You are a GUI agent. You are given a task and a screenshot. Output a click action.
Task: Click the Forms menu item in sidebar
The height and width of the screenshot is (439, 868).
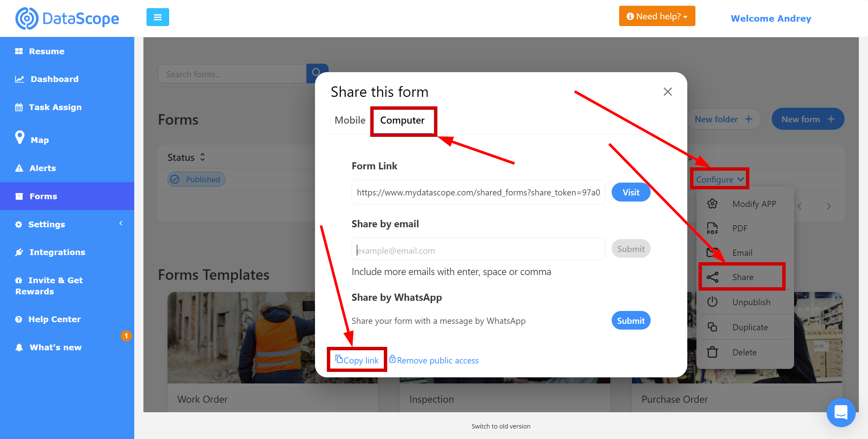click(43, 196)
